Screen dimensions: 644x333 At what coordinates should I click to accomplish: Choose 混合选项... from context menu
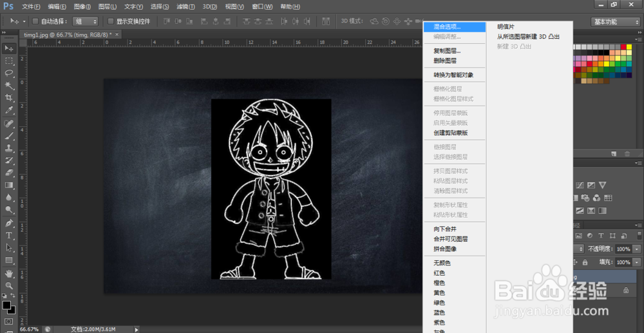pyautogui.click(x=454, y=26)
